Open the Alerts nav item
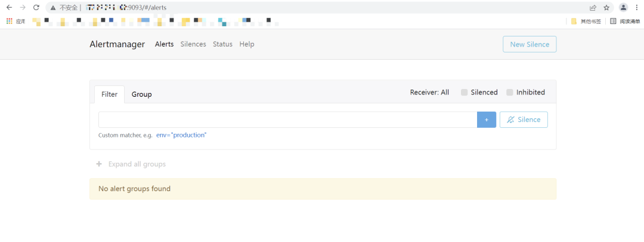The height and width of the screenshot is (242, 644). [x=165, y=44]
